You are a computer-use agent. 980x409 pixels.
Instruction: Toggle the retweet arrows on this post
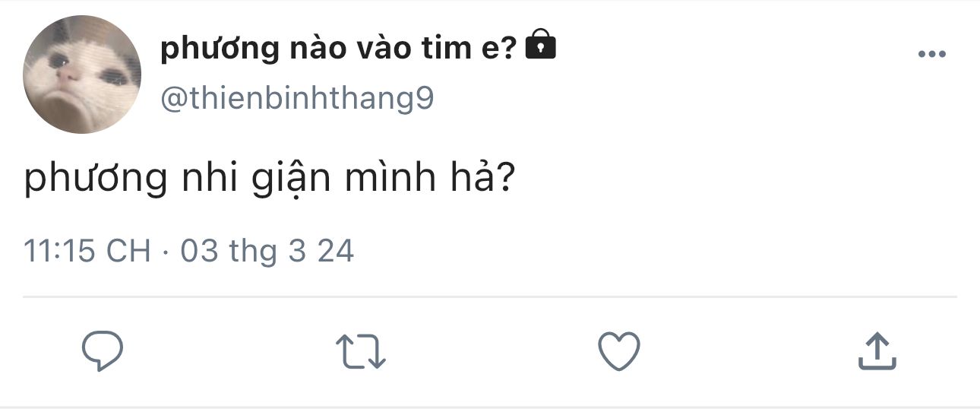[361, 352]
